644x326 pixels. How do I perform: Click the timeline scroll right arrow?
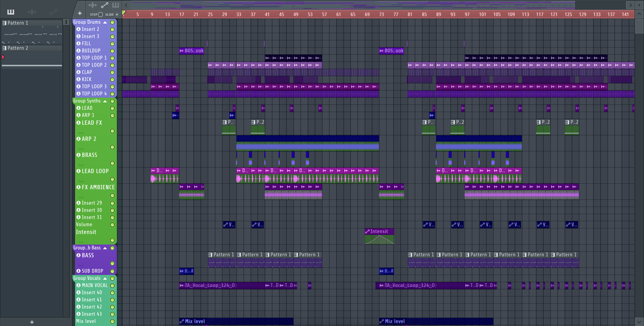(631, 5)
